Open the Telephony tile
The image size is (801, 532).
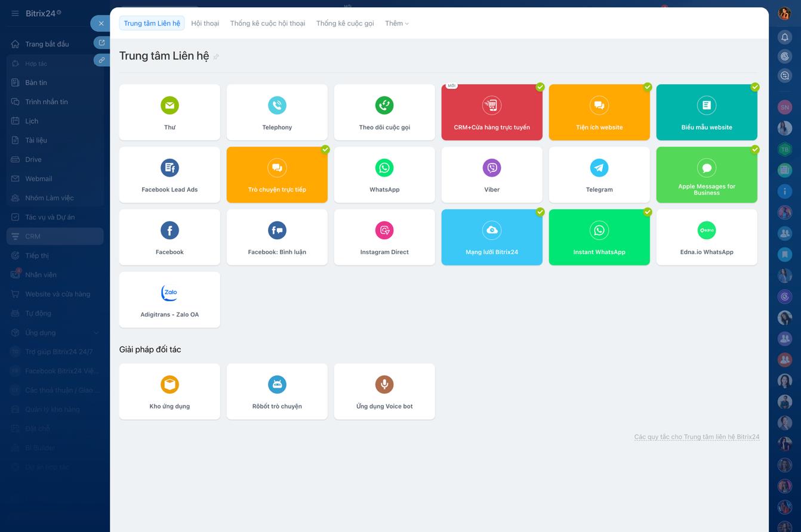coord(277,112)
